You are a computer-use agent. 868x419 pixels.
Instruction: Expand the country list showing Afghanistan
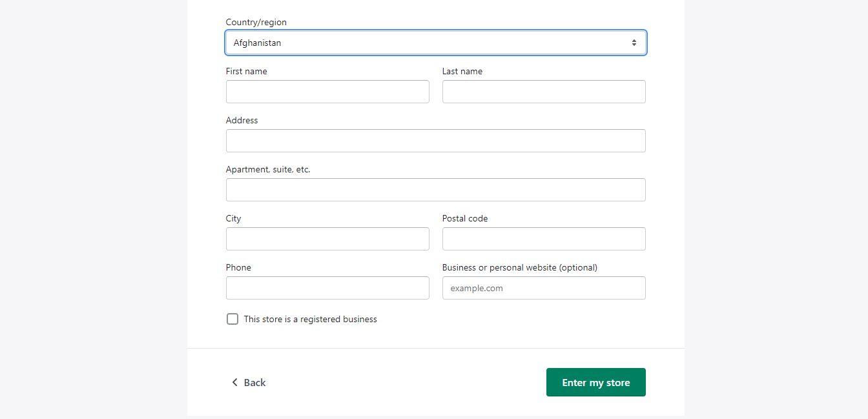tap(436, 42)
